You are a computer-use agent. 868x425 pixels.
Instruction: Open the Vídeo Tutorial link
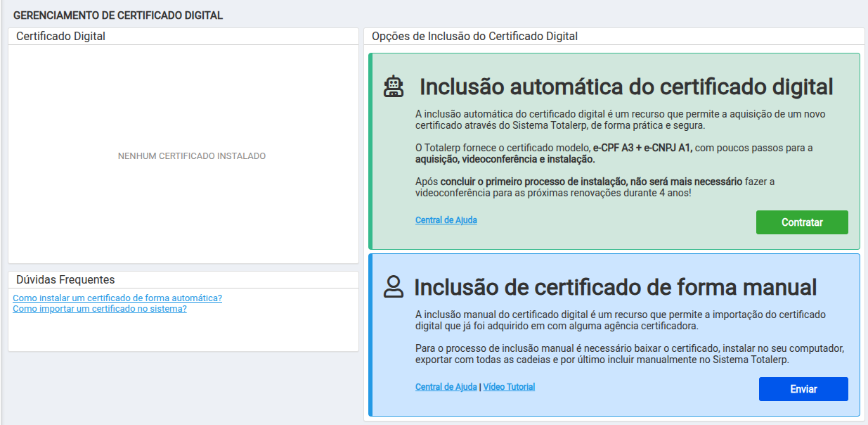coord(509,387)
